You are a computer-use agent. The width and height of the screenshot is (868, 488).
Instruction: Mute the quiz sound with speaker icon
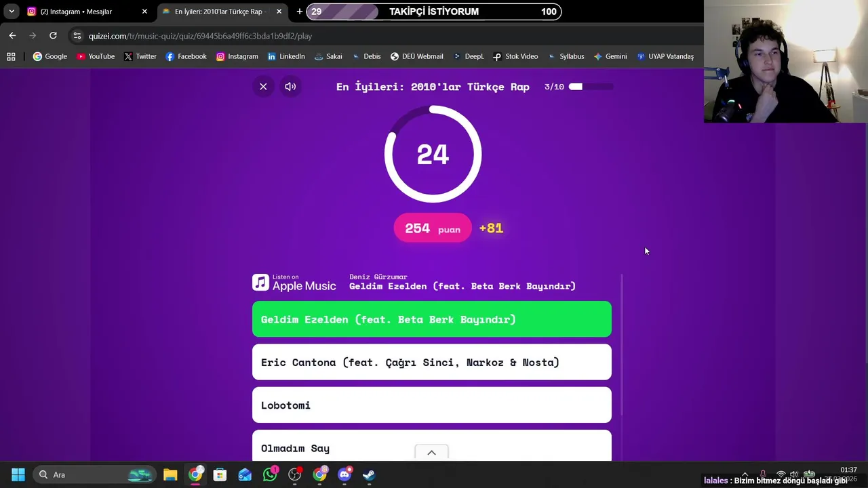pyautogui.click(x=290, y=87)
